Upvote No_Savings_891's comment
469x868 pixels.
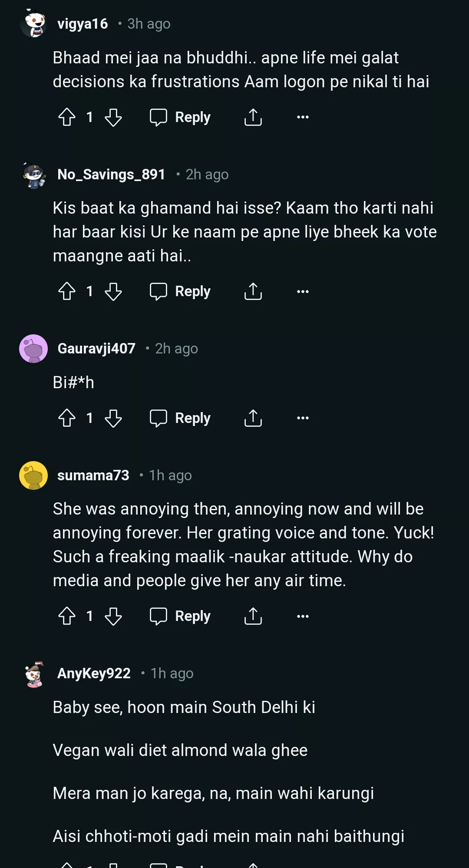tap(67, 291)
